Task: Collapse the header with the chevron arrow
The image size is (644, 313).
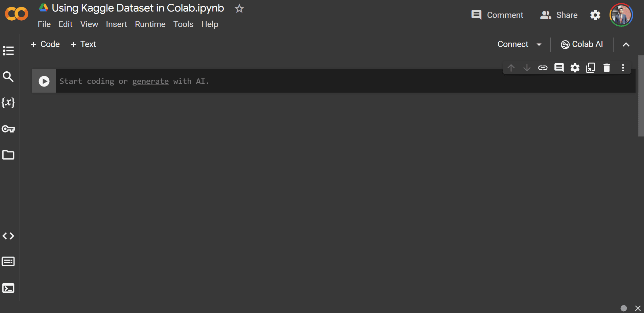Action: [626, 44]
